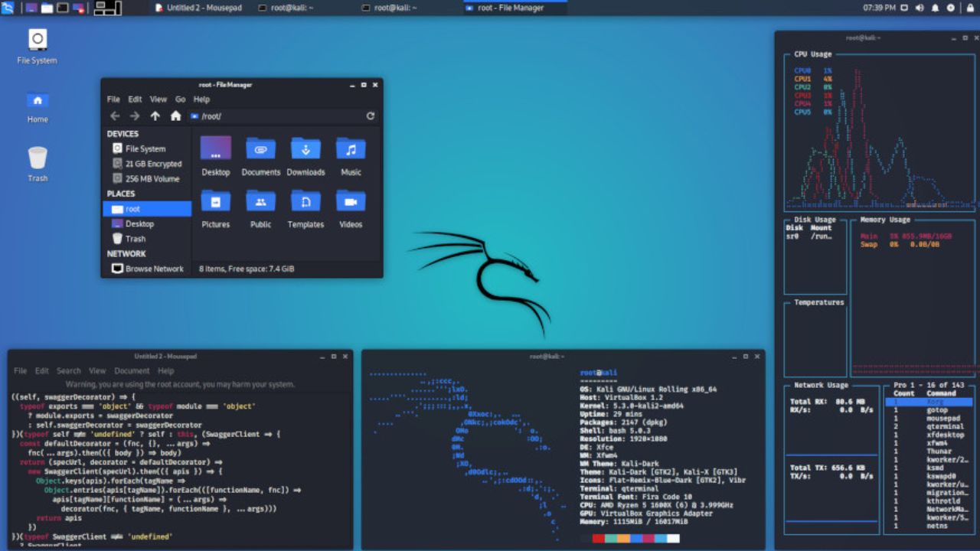Launch the file manager from the top panel

(47, 8)
